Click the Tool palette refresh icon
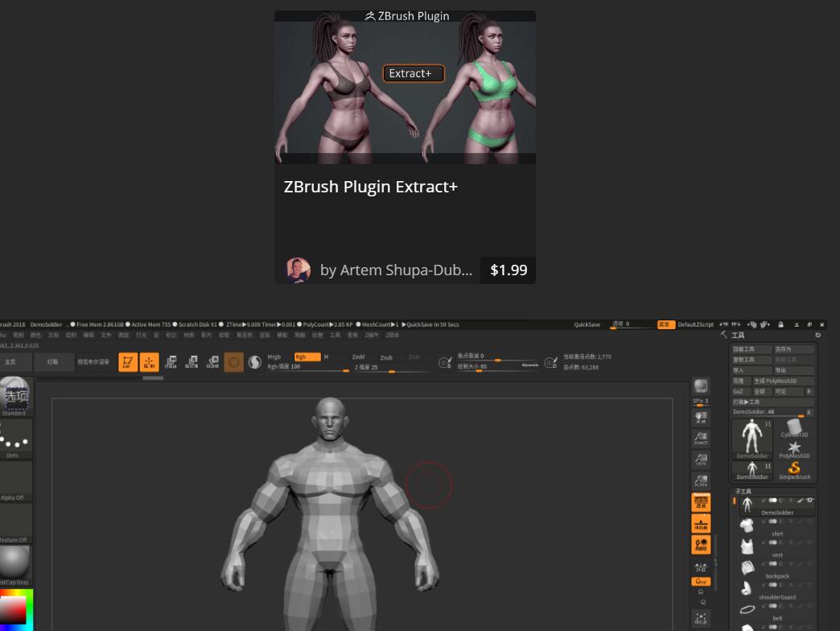This screenshot has height=631, width=840. click(818, 335)
